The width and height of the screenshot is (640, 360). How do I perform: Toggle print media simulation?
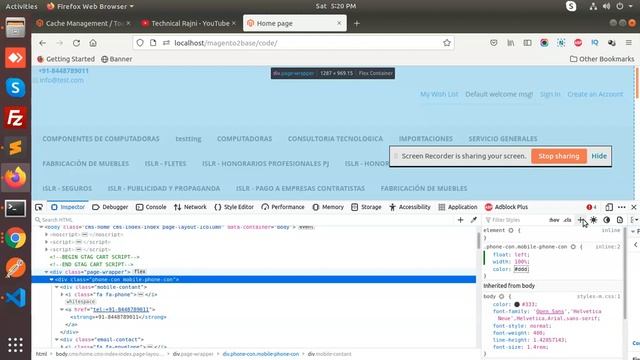click(620, 220)
